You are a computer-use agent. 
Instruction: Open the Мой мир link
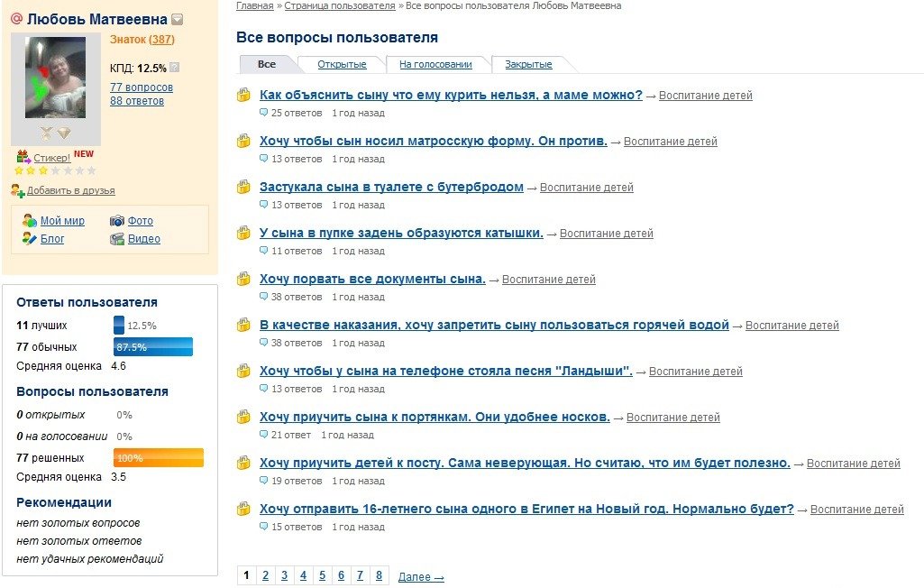click(62, 221)
